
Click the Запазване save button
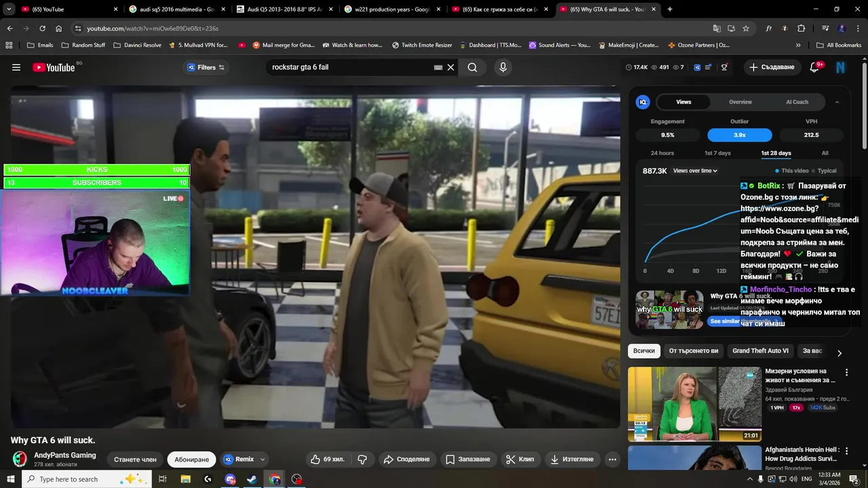pos(467,459)
